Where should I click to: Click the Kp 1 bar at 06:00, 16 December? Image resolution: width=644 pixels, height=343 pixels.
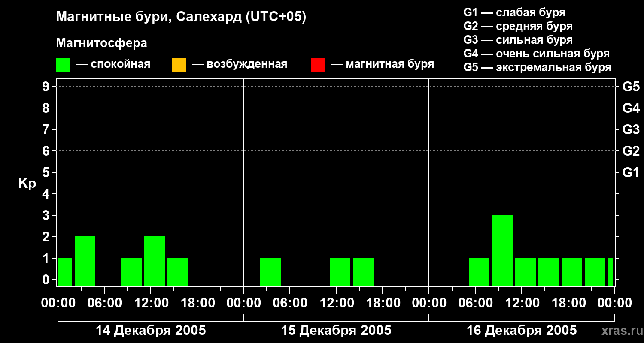(479, 272)
